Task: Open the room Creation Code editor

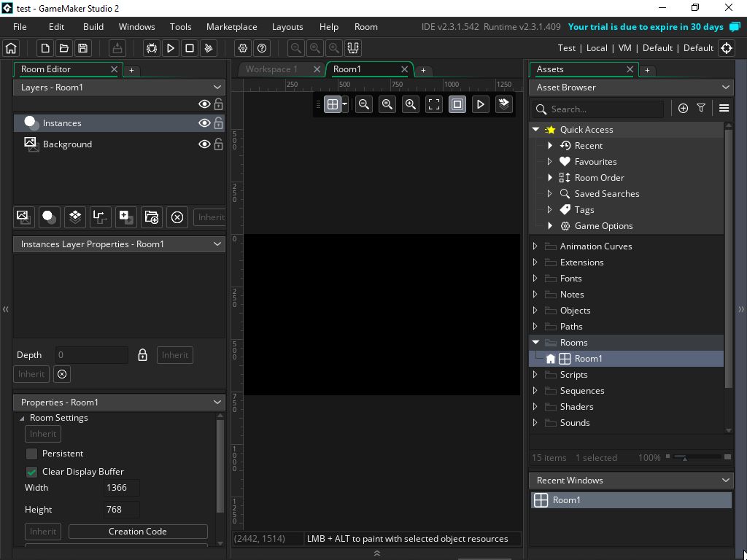Action: 138,531
